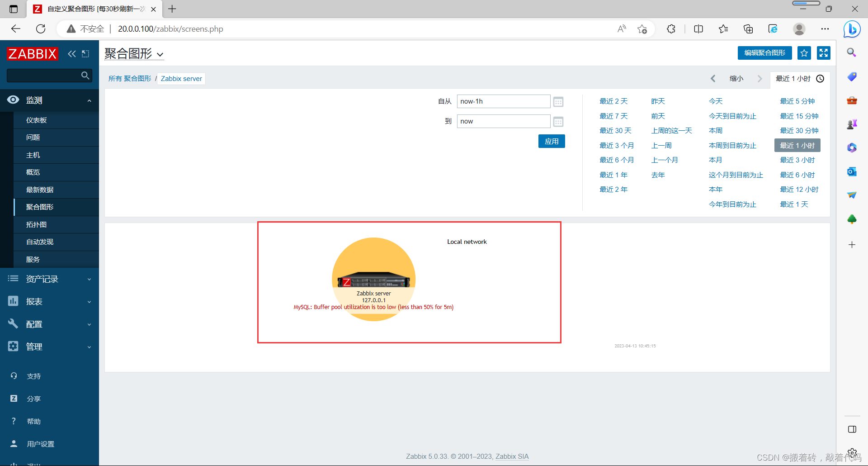This screenshot has height=466, width=868.
Task: Click the Apply time range button
Action: [552, 141]
